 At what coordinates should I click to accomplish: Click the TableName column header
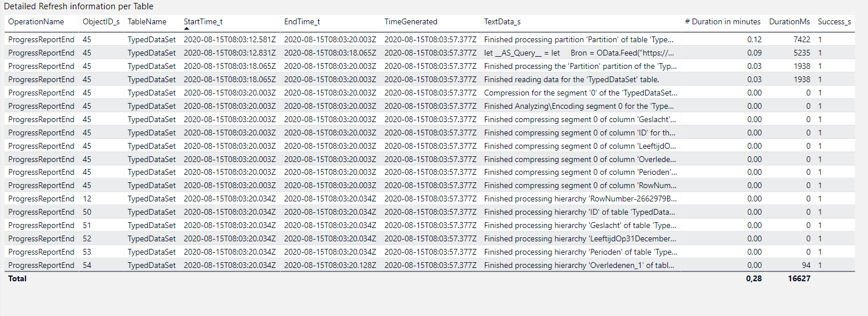coord(147,22)
